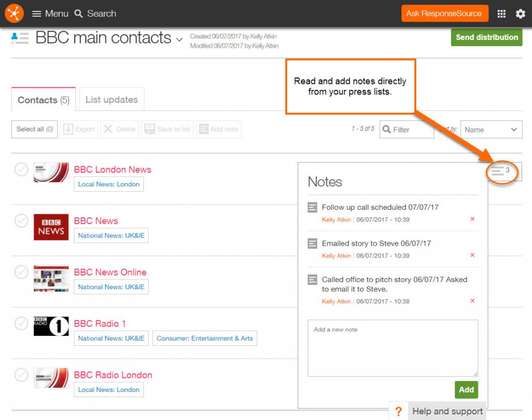Click the BBC London News logo thumbnail
The width and height of the screenshot is (532, 420).
tap(51, 172)
